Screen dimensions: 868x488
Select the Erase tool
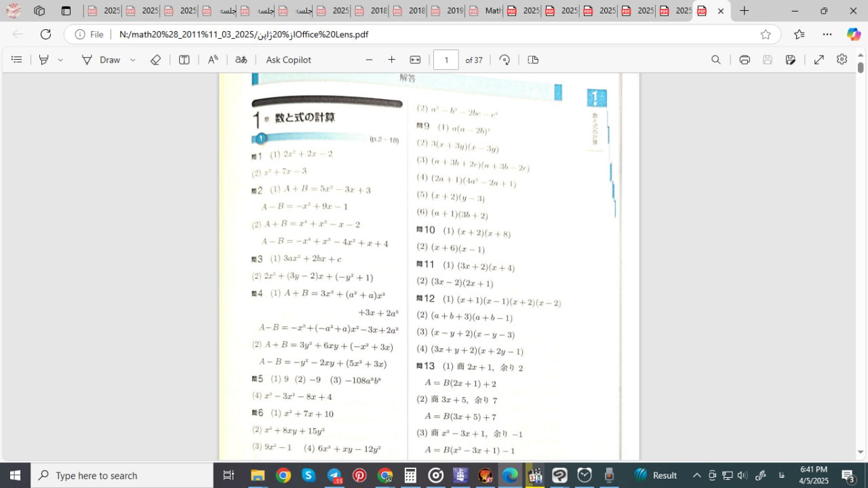point(155,60)
